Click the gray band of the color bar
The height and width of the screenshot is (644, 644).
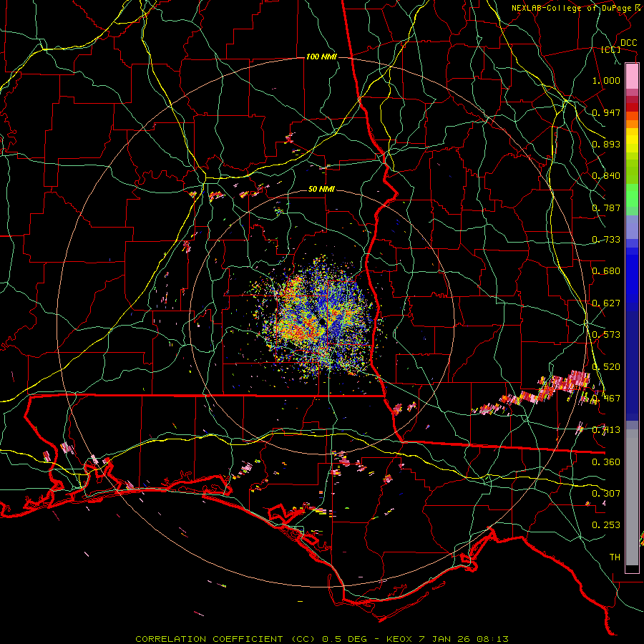point(632,497)
